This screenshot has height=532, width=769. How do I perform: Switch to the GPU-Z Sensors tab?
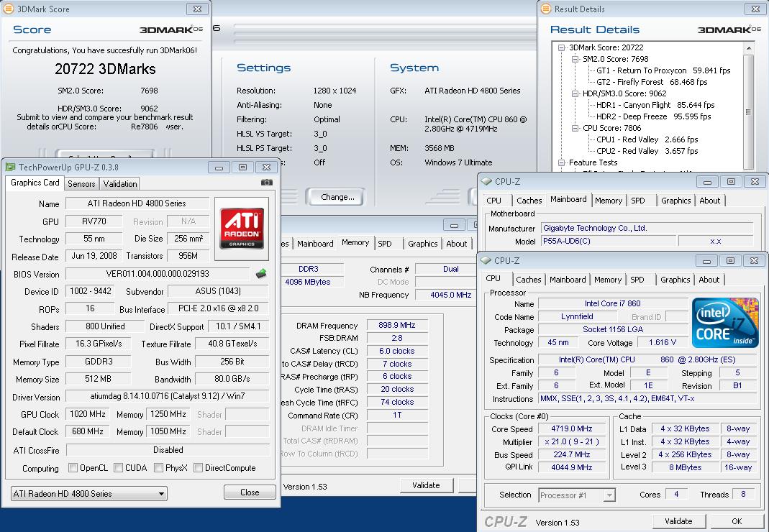point(81,184)
